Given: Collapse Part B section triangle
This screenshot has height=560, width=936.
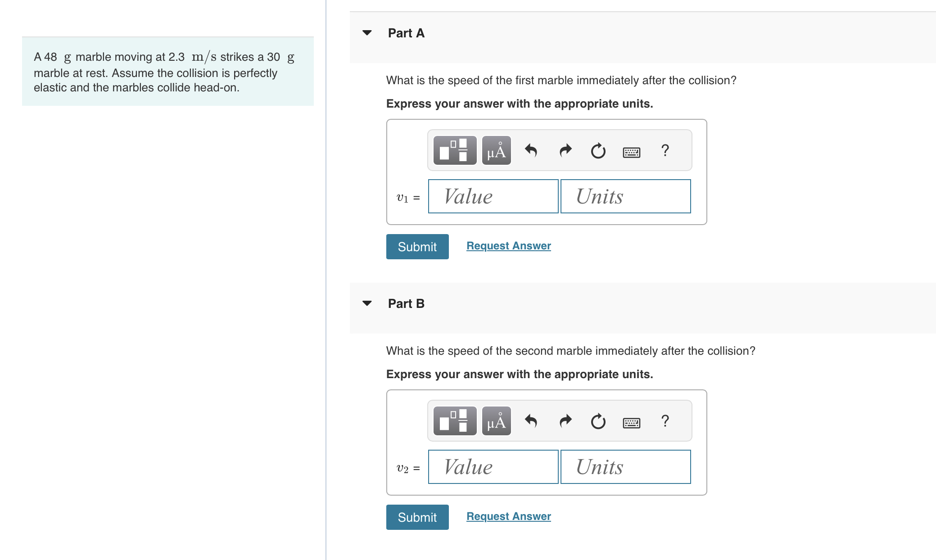Looking at the screenshot, I should point(367,303).
